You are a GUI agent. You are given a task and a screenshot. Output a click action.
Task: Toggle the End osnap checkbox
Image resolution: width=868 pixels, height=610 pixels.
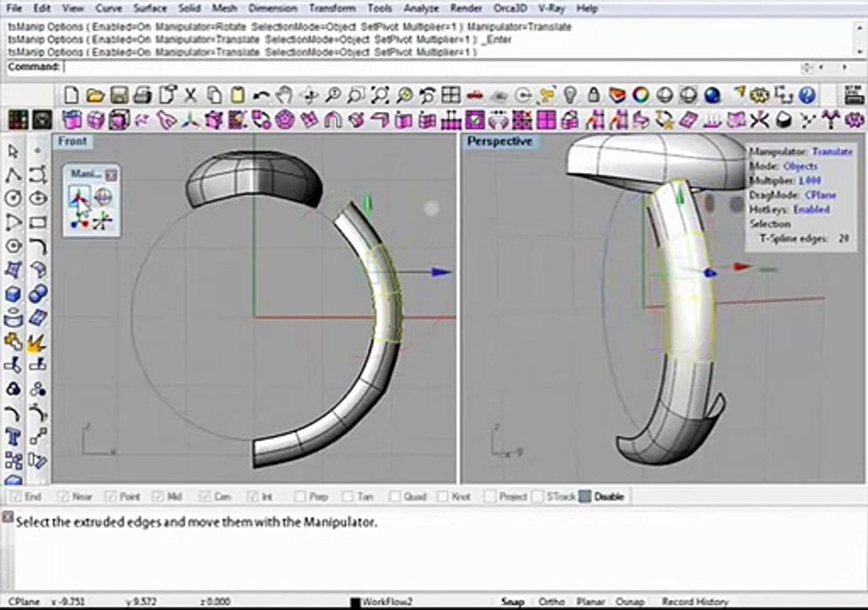(x=15, y=496)
